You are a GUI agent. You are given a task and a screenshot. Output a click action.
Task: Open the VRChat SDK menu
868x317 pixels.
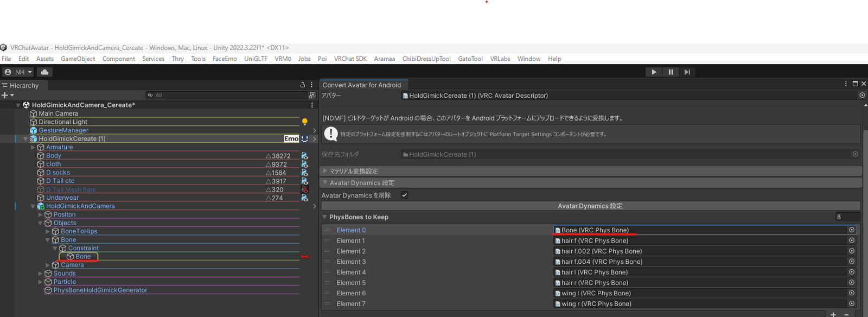[x=350, y=59]
